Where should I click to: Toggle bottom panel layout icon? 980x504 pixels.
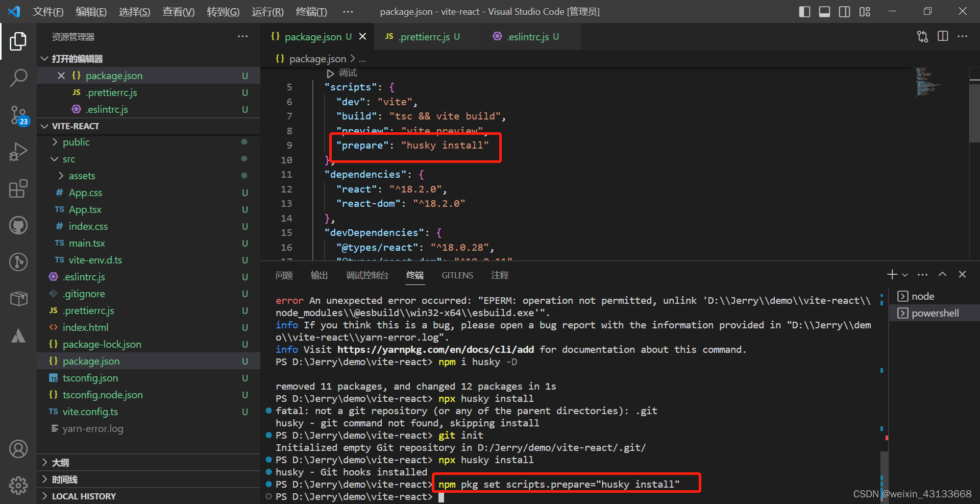[824, 11]
